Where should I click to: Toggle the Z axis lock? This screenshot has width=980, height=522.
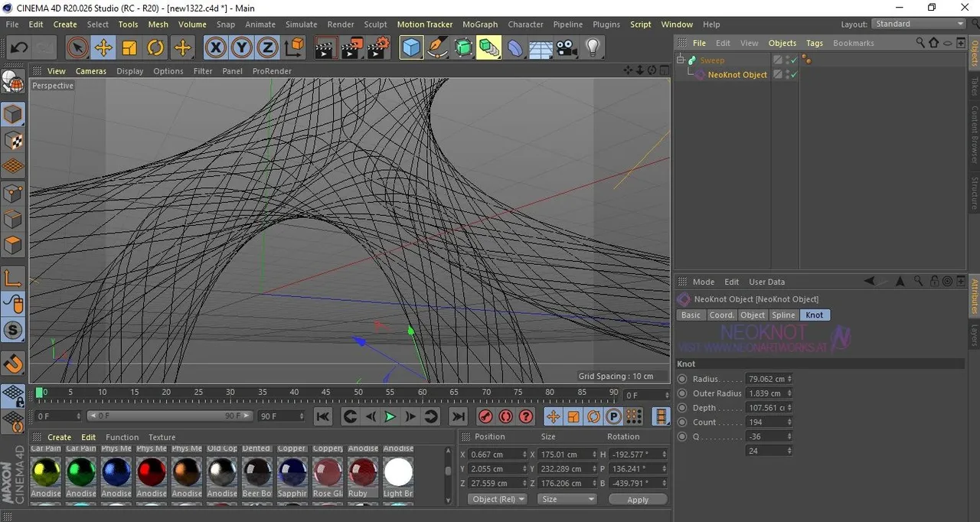pos(267,47)
